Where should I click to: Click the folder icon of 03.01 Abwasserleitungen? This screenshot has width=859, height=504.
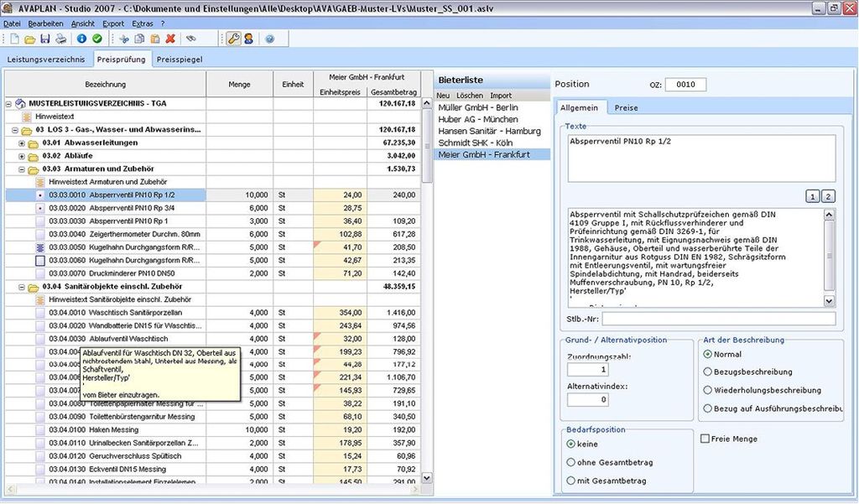(34, 143)
